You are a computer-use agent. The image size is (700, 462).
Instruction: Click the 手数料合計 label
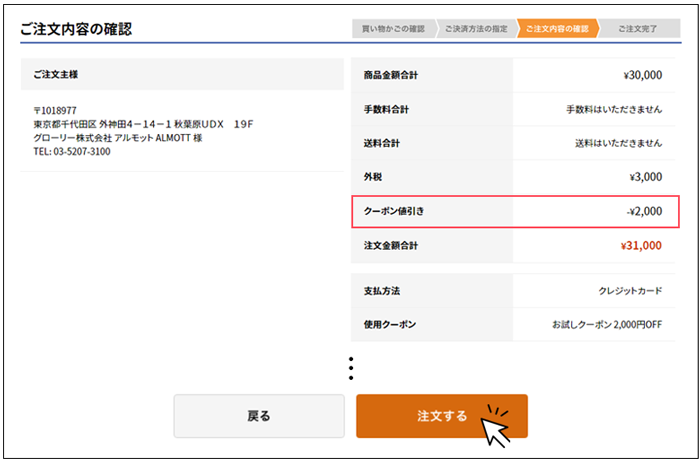386,109
